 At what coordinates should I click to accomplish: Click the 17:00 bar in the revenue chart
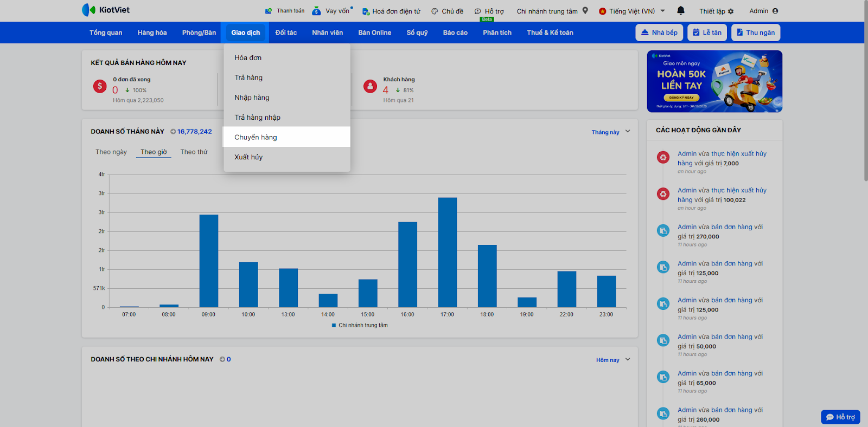(448, 253)
